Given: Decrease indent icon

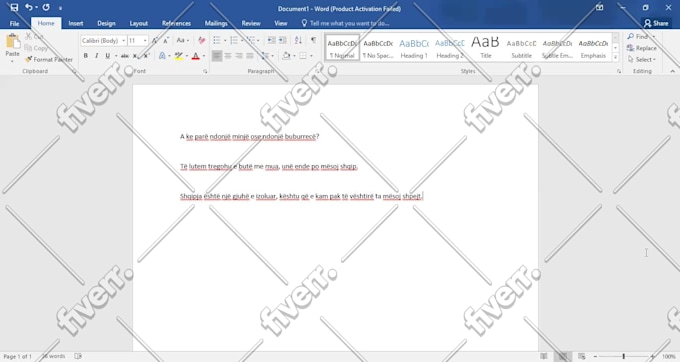Looking at the screenshot, I should pos(271,40).
